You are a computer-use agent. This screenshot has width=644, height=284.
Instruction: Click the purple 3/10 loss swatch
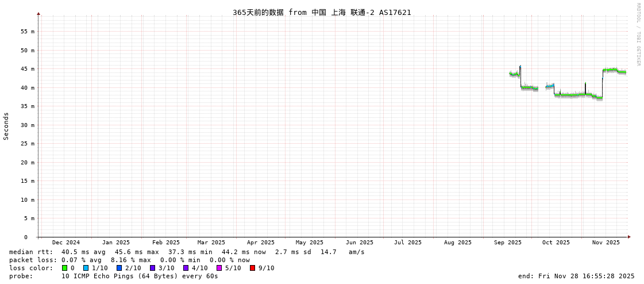coord(152,268)
